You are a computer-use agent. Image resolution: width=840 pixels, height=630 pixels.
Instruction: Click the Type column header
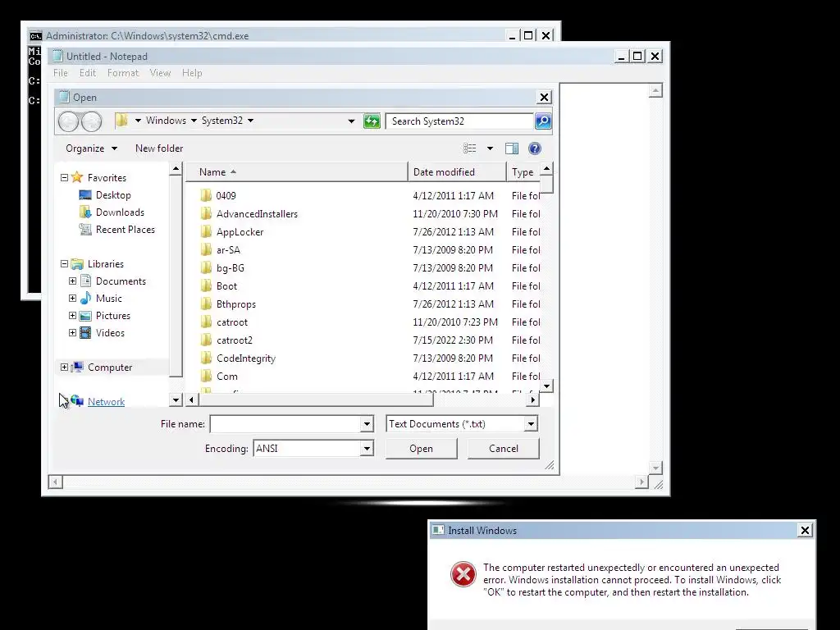(523, 172)
